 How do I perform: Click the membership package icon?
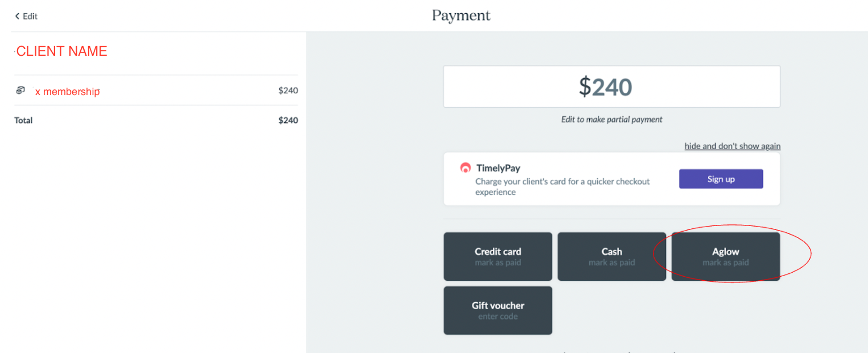pos(20,91)
